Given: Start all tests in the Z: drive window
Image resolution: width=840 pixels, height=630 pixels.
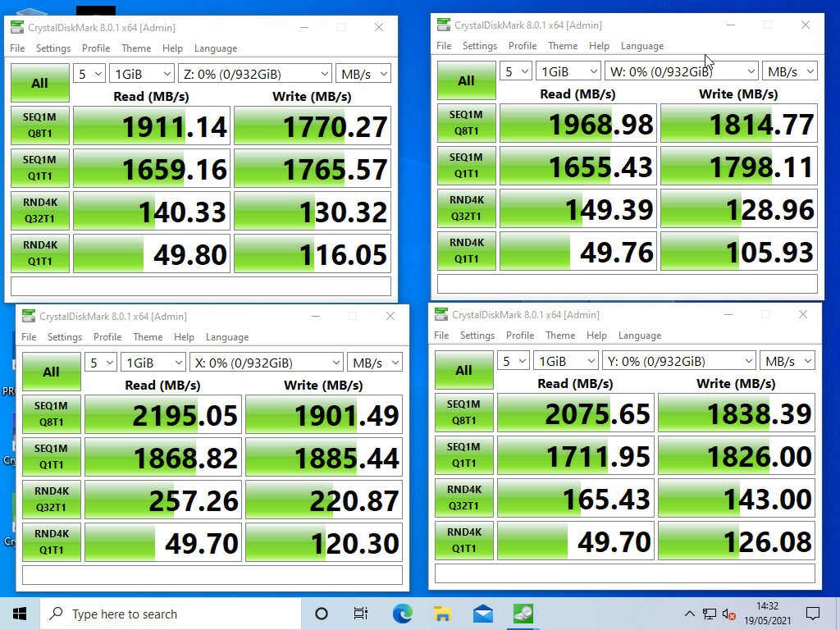Looking at the screenshot, I should 39,83.
